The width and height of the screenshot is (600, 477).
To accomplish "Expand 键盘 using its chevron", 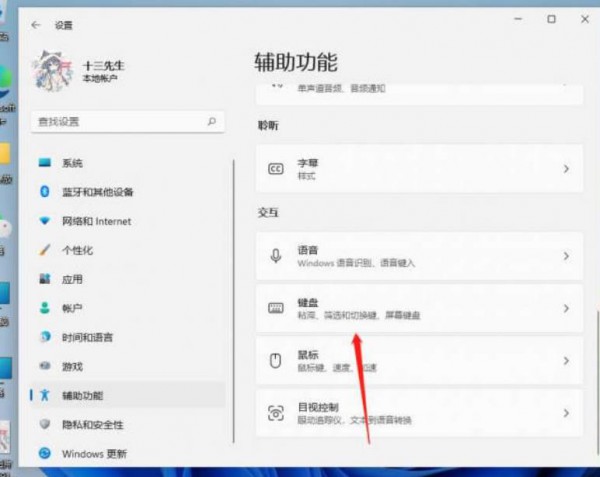I will pos(566,308).
